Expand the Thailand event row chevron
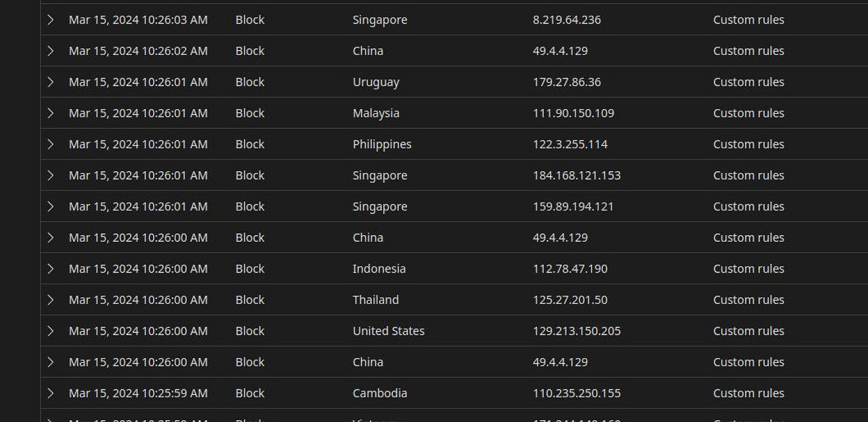The width and height of the screenshot is (868, 422). tap(51, 300)
